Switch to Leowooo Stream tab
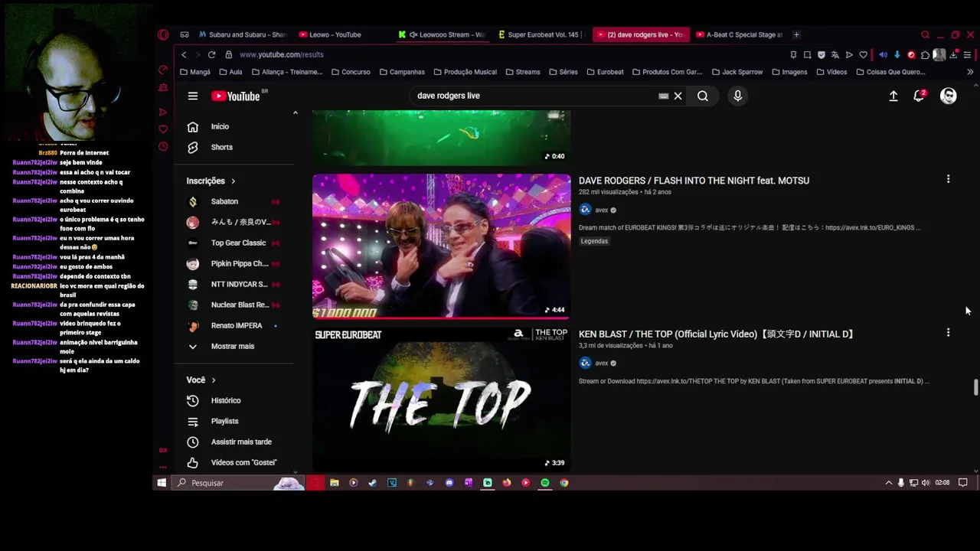980x551 pixels. pos(442,34)
